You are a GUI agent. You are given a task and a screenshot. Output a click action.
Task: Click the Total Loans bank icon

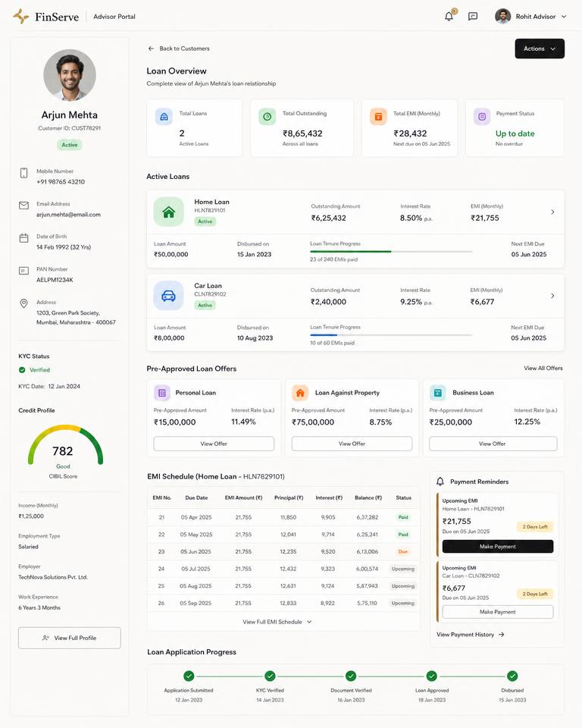point(164,117)
